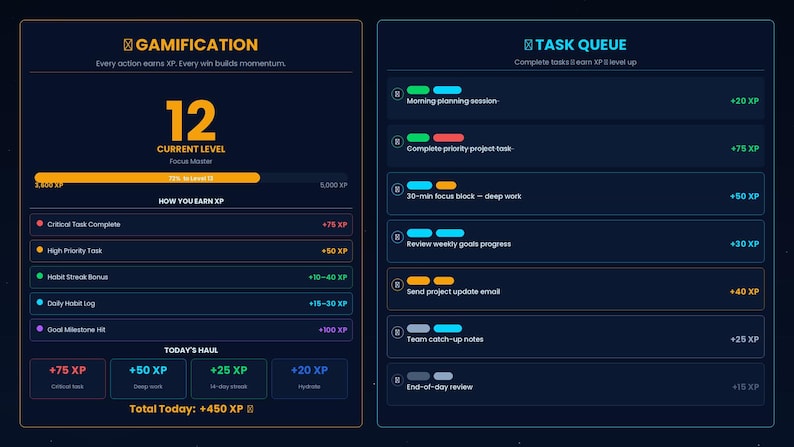The width and height of the screenshot is (794, 447).
Task: Click the Total Today +450 XP text
Action: click(x=186, y=409)
